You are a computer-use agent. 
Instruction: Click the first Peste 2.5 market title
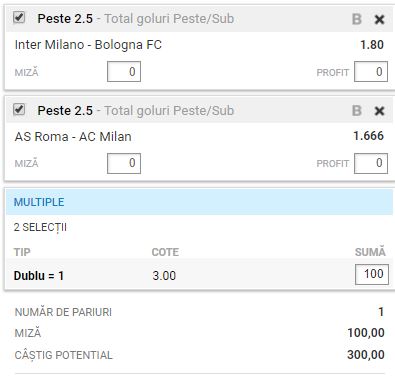coord(65,19)
